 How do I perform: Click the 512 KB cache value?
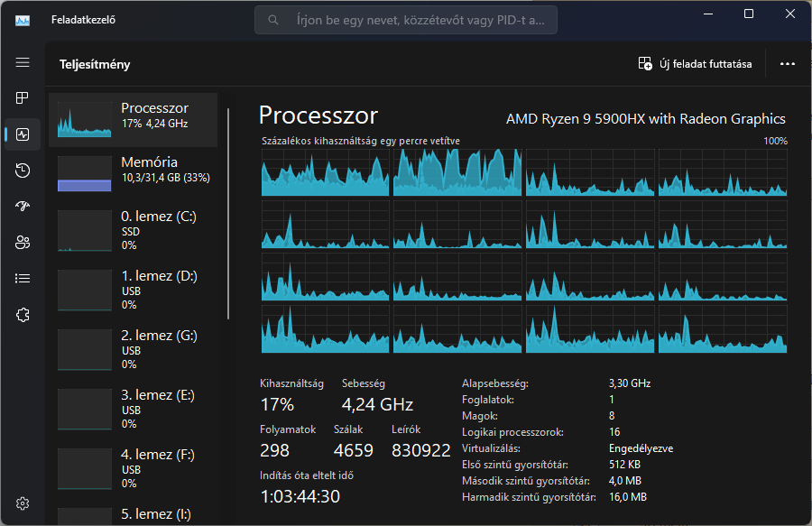[x=624, y=465]
